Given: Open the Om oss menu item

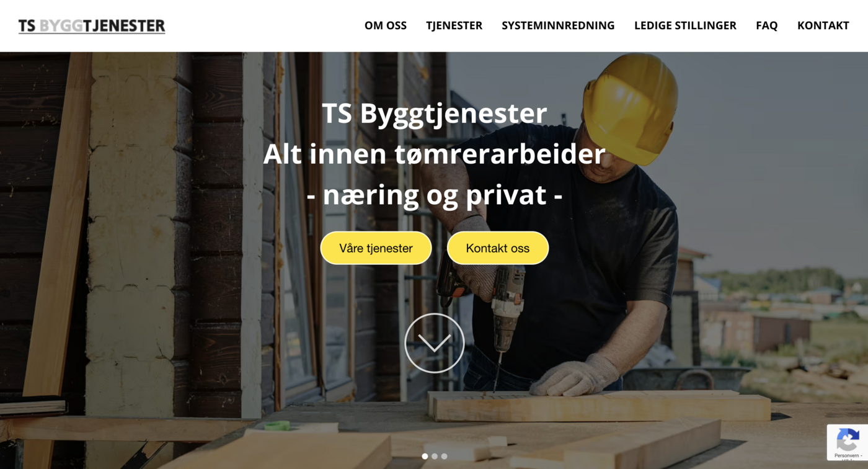Looking at the screenshot, I should point(386,25).
